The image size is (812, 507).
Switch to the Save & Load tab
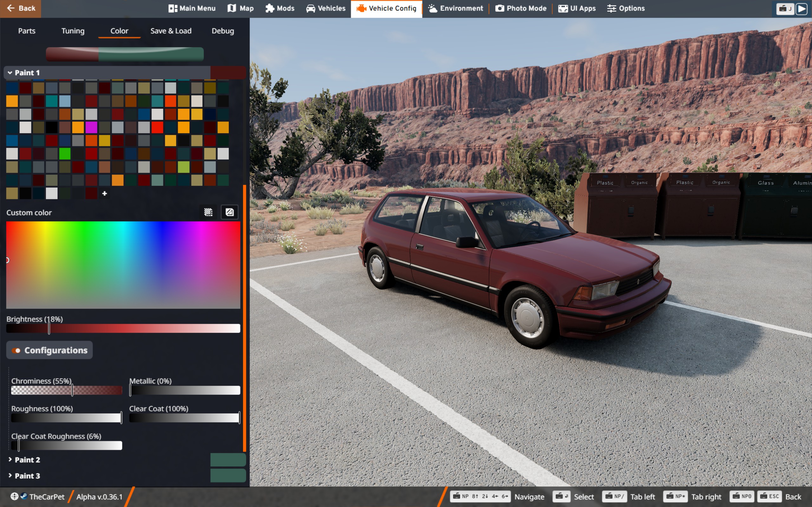tap(171, 31)
